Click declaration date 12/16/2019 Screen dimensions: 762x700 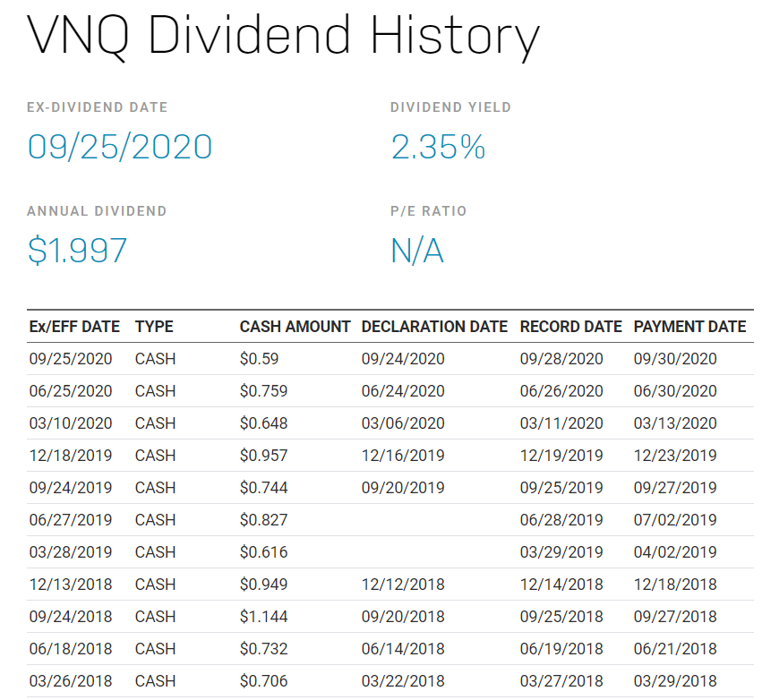(403, 456)
